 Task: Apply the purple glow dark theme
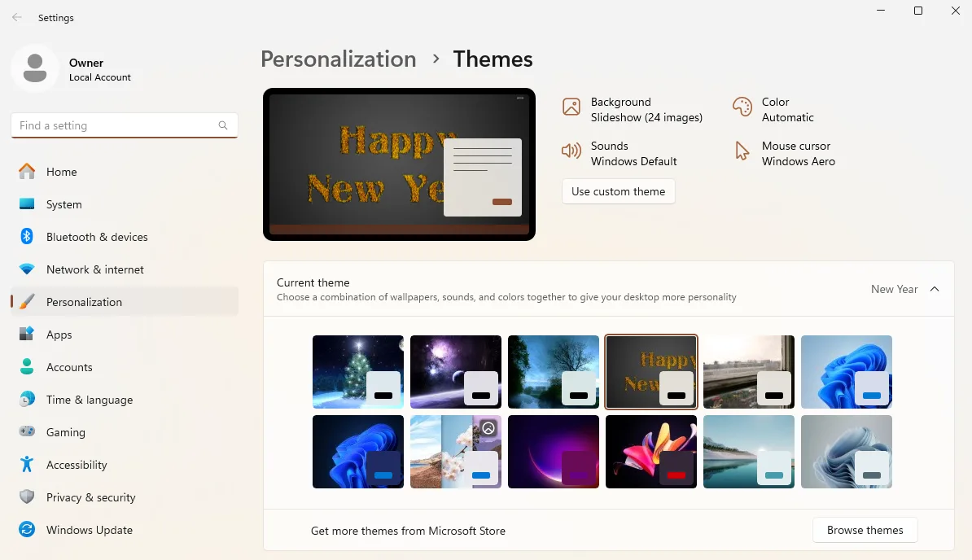pyautogui.click(x=553, y=452)
